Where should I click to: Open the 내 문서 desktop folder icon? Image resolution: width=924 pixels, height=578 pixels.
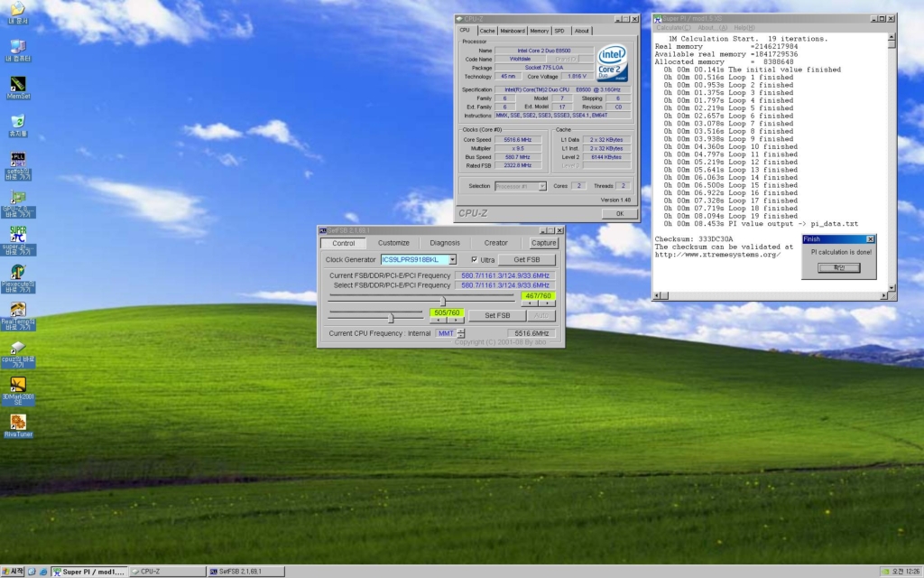[18, 13]
